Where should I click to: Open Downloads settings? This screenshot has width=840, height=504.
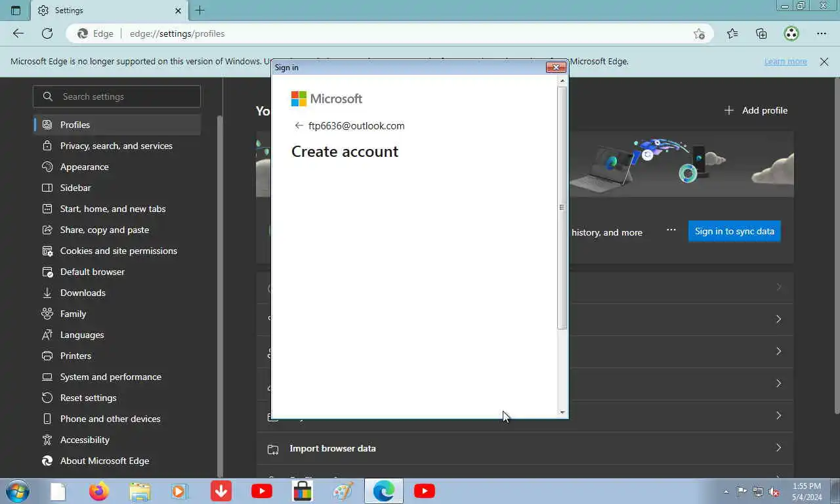pyautogui.click(x=117, y=293)
